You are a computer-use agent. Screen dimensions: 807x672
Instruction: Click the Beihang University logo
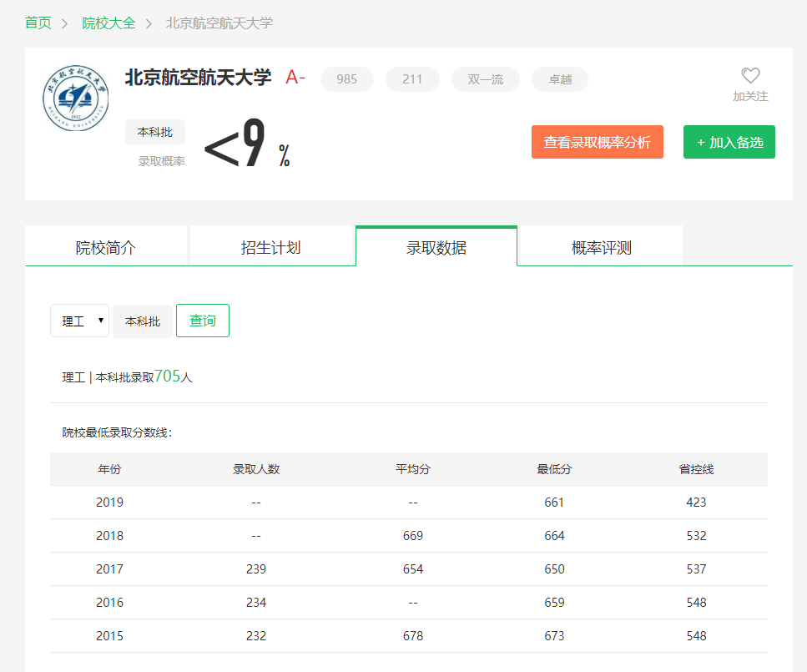(76, 98)
